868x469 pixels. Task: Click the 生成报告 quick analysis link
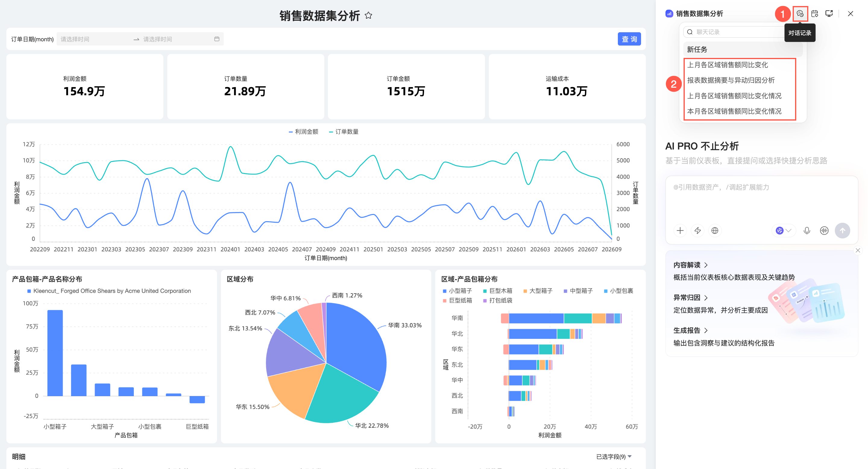pos(690,331)
